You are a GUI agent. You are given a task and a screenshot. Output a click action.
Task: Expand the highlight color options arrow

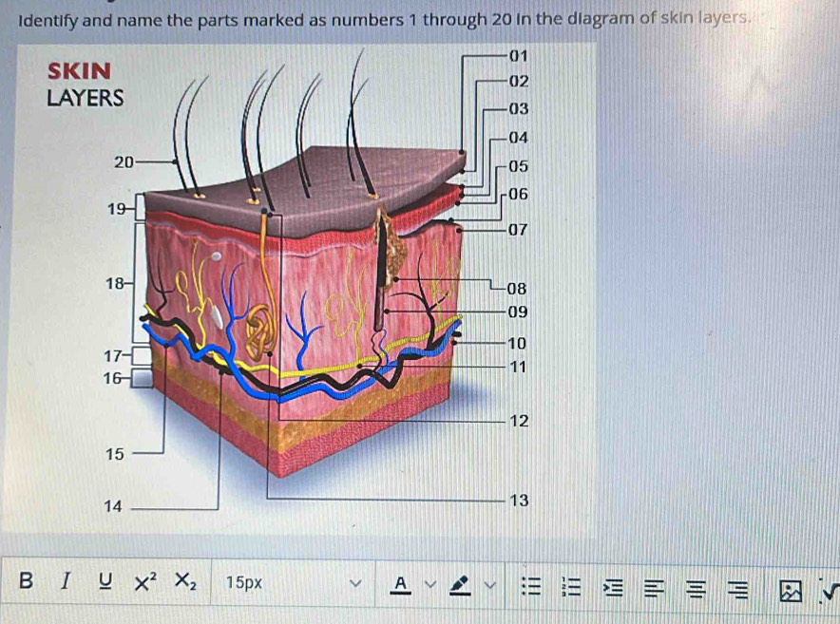[488, 585]
